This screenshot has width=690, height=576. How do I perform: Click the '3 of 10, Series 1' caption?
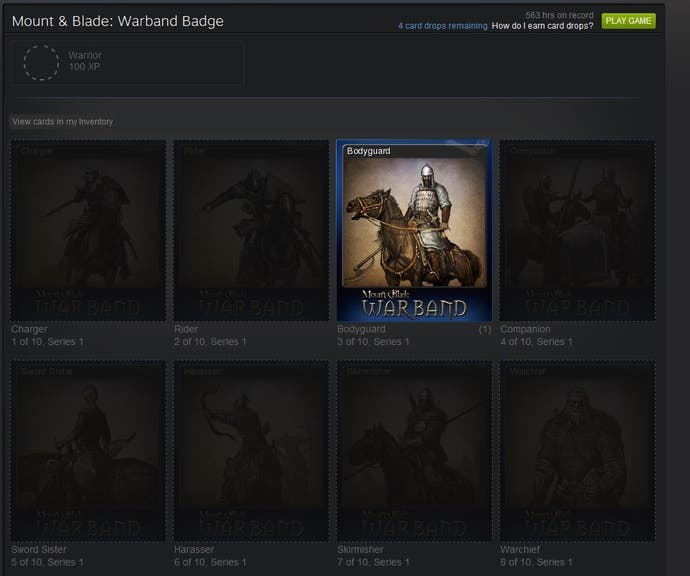(373, 341)
